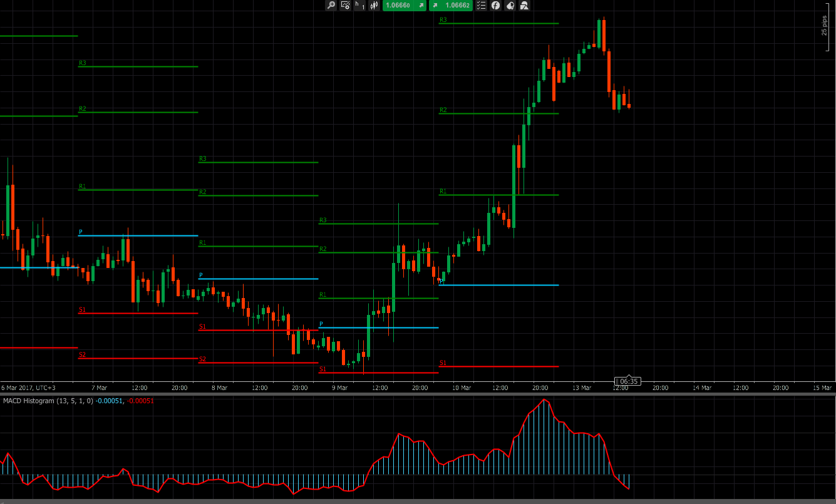Image resolution: width=836 pixels, height=504 pixels.
Task: Click the 6 Mar 2017, UTC+3 axis label
Action: [x=28, y=388]
